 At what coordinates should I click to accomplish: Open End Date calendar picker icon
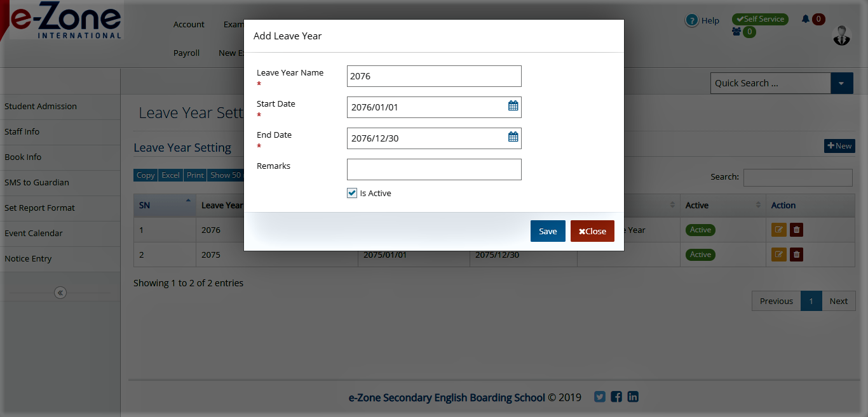pyautogui.click(x=513, y=137)
